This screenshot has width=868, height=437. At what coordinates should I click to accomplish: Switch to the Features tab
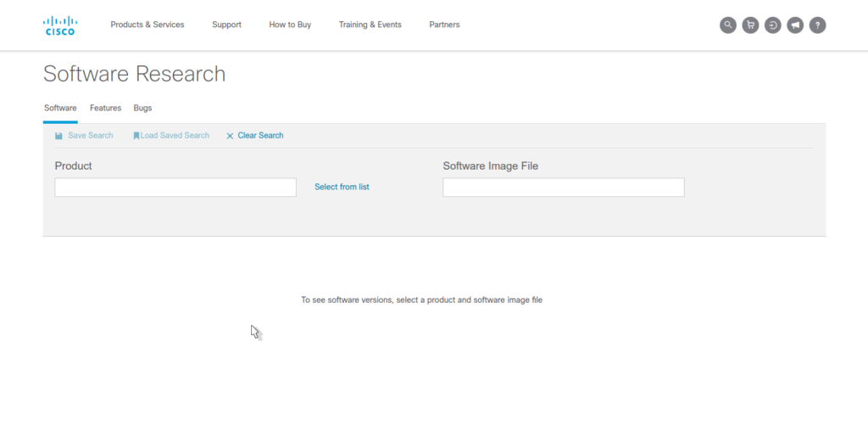(x=105, y=108)
